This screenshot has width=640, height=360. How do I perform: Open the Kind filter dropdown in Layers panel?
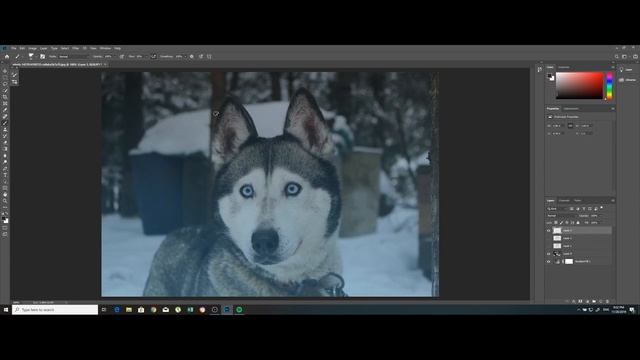(x=557, y=209)
